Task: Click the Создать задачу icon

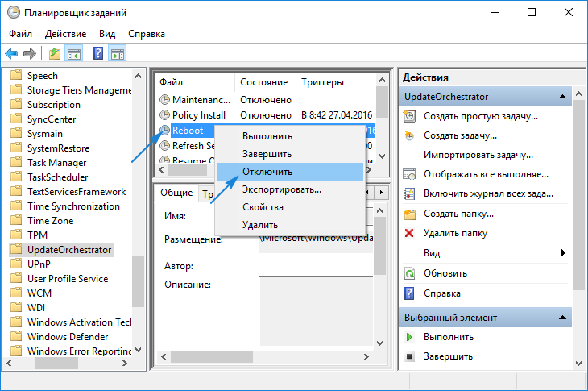Action: [409, 135]
